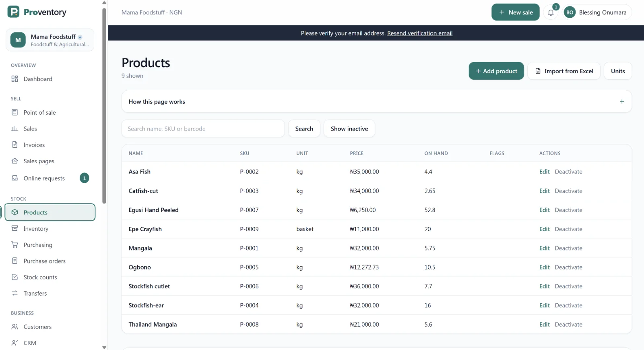The width and height of the screenshot is (644, 350).
Task: Open the Mama Foodstuff business switcher
Action: (50, 40)
